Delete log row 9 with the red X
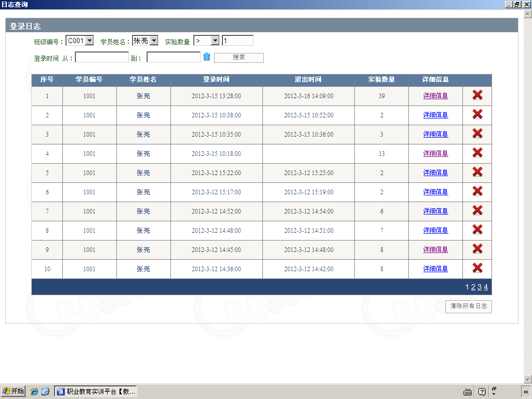Viewport: 532px width, 399px height. click(x=477, y=249)
